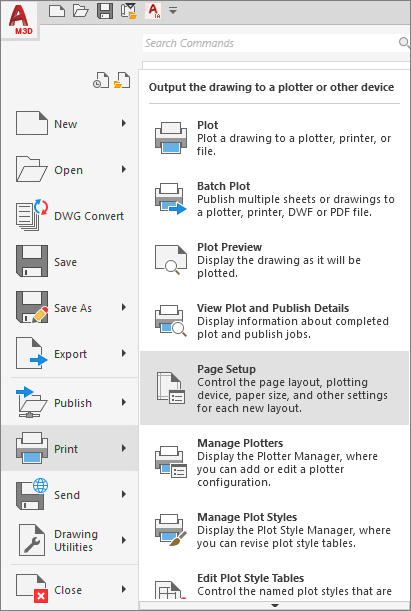This screenshot has width=411, height=611.
Task: Open Manage Plot Styles
Action: coord(274,530)
